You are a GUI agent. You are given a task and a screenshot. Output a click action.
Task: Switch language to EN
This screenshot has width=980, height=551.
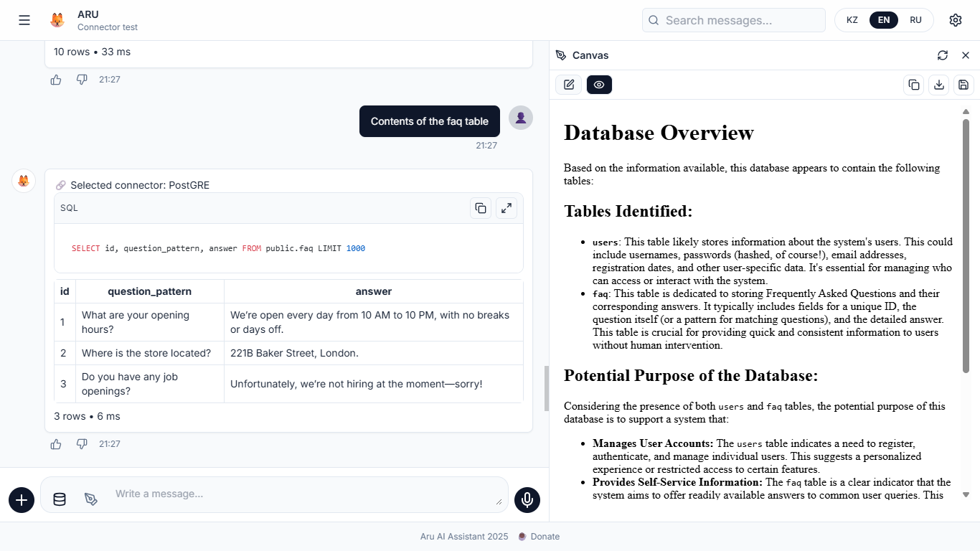tap(884, 20)
